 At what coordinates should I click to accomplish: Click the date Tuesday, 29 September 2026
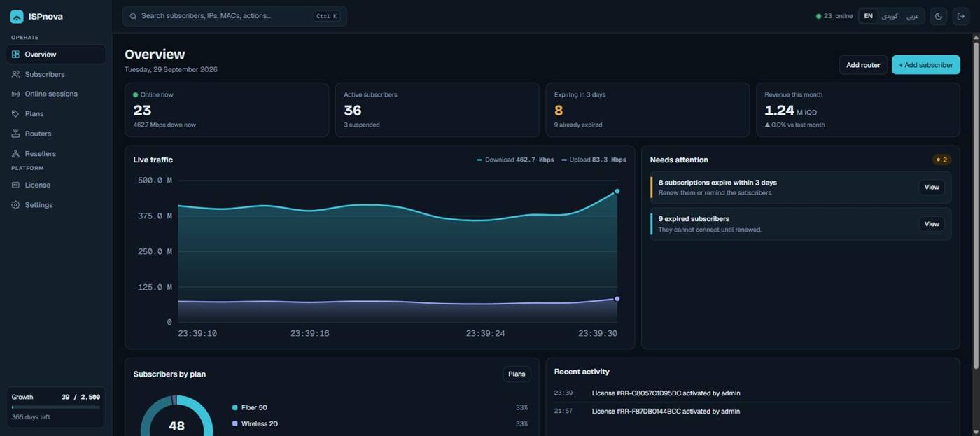point(171,69)
